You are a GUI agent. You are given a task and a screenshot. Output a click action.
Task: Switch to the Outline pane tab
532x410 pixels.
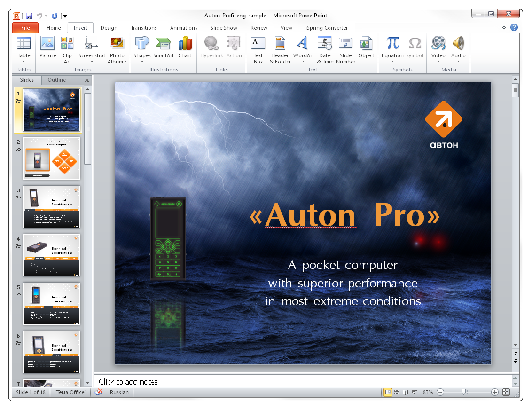[57, 80]
